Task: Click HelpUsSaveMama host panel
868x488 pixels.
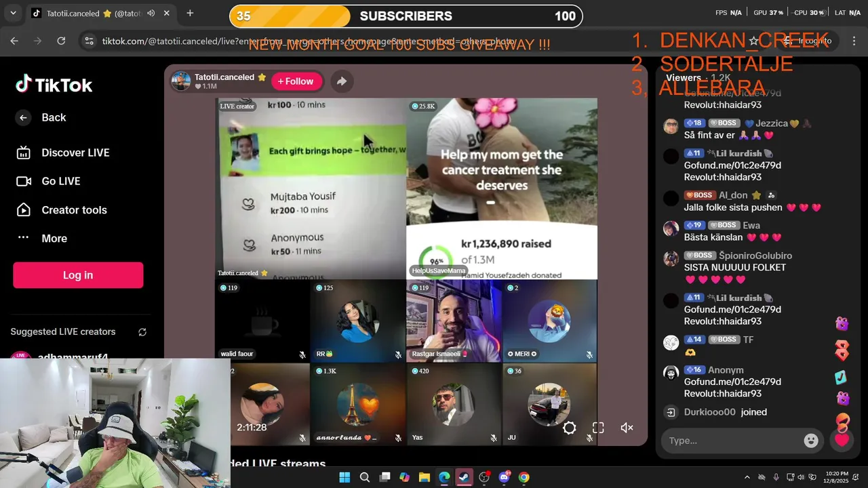Action: (502, 188)
